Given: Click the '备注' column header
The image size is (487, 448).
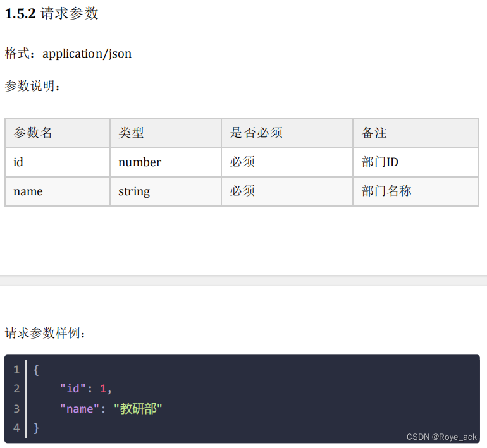Looking at the screenshot, I should pyautogui.click(x=416, y=133).
